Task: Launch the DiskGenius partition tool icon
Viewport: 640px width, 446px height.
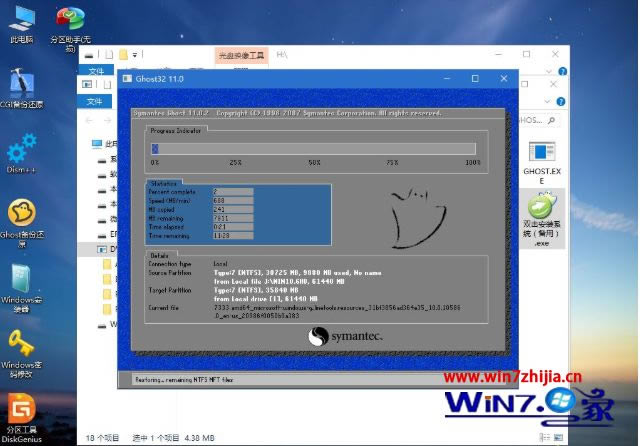Action: (x=21, y=417)
